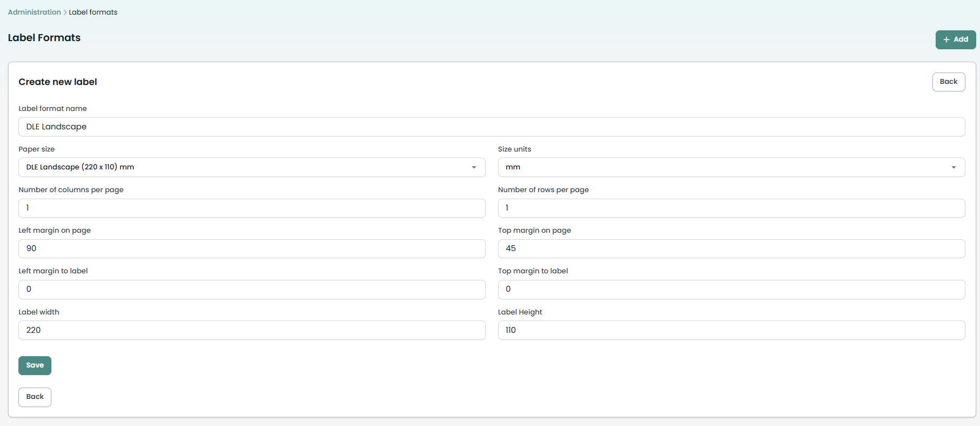980x426 pixels.
Task: Open the Paper size dropdown
Action: pos(252,167)
